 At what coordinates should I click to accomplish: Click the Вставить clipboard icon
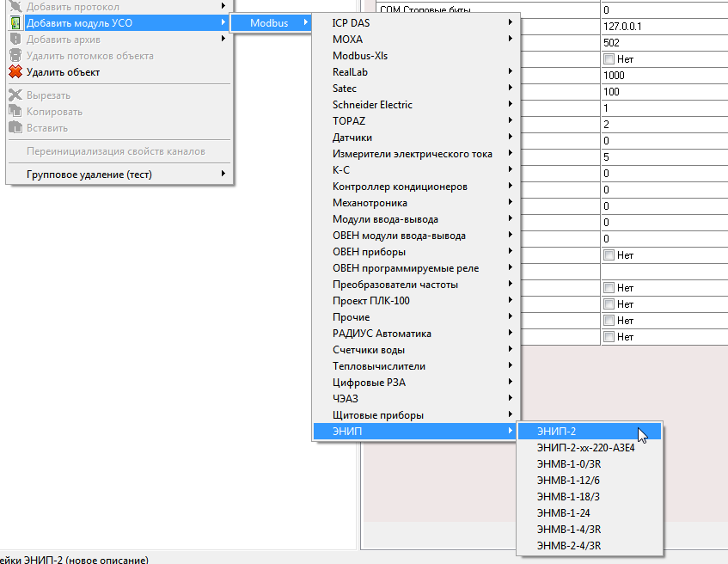(x=15, y=127)
